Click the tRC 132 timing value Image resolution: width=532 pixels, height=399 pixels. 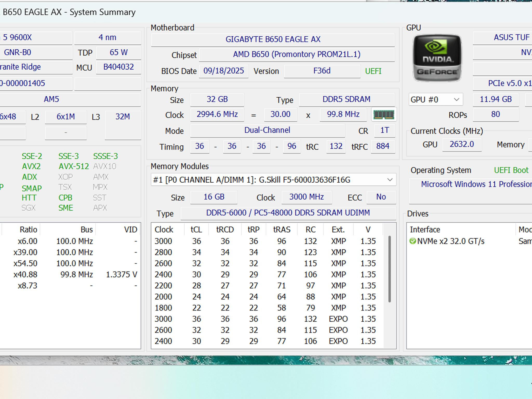pos(336,146)
